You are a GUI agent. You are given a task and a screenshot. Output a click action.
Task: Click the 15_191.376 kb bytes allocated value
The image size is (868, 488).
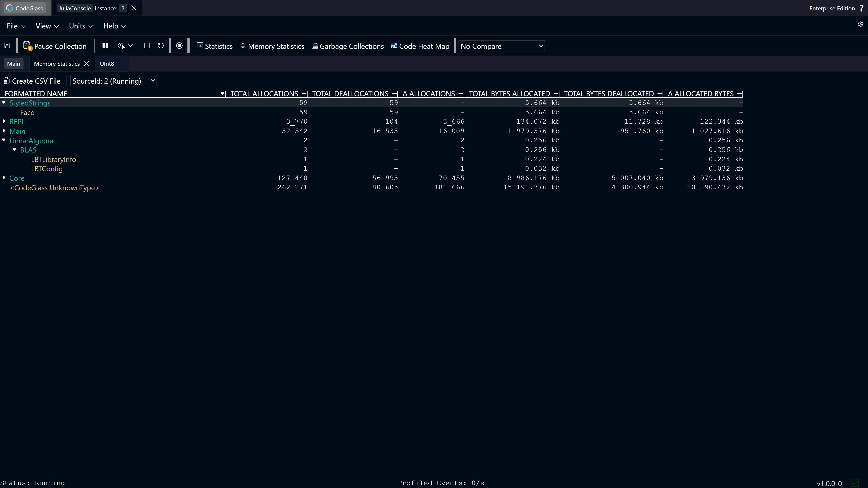coord(531,187)
